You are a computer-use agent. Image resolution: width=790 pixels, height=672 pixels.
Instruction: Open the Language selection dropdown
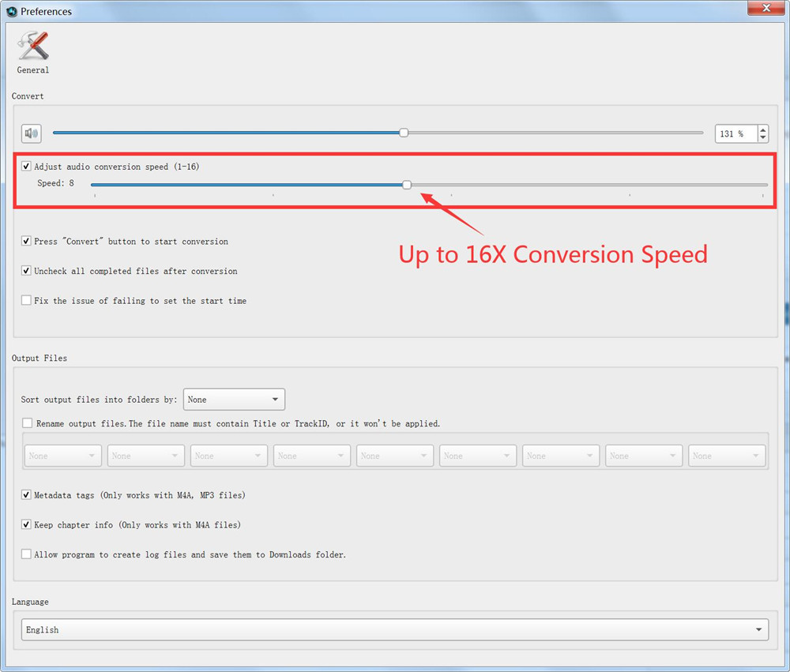(x=395, y=629)
